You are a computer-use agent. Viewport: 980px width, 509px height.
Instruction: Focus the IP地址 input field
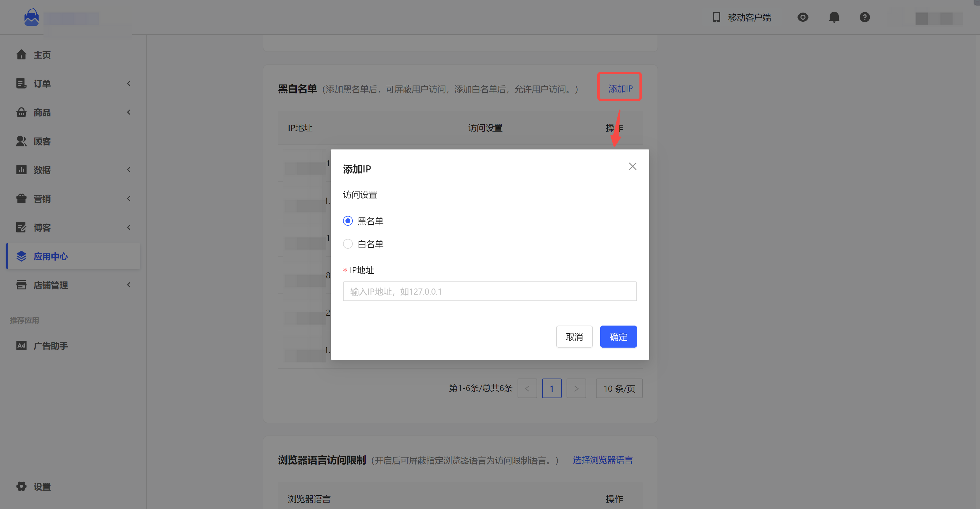coord(490,291)
